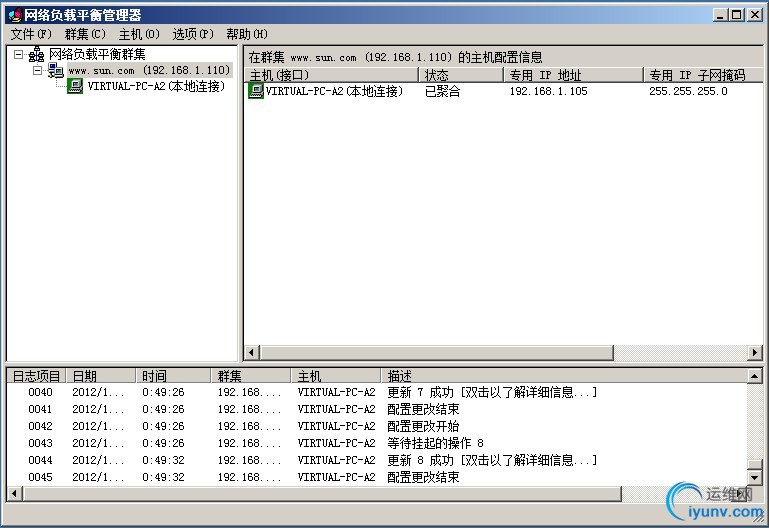Viewport: 769px width, 528px height.
Task: Open the 文件(F) menu
Action: pos(31,34)
